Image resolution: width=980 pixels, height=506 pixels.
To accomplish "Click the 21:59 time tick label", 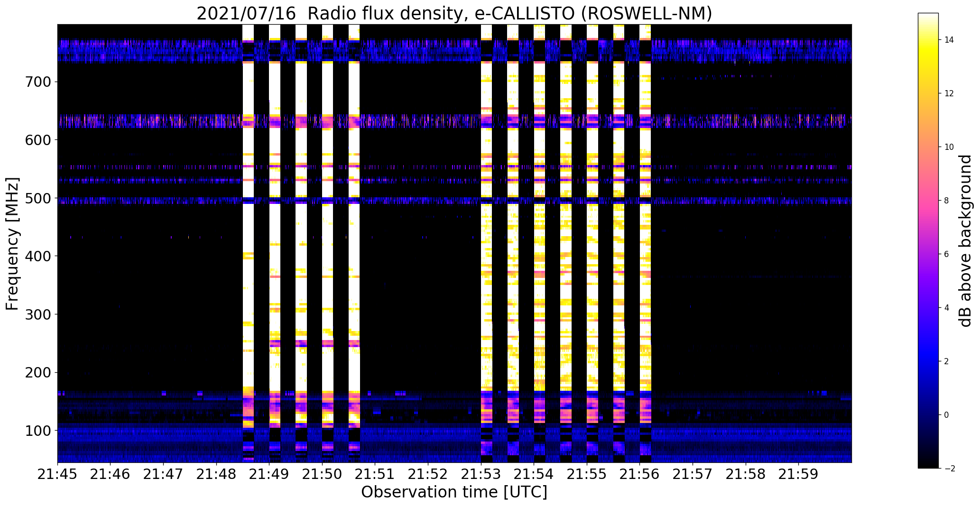I will coord(798,474).
